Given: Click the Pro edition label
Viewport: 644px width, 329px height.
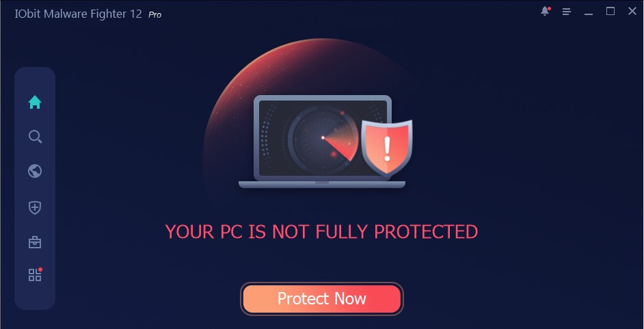Looking at the screenshot, I should [x=155, y=15].
